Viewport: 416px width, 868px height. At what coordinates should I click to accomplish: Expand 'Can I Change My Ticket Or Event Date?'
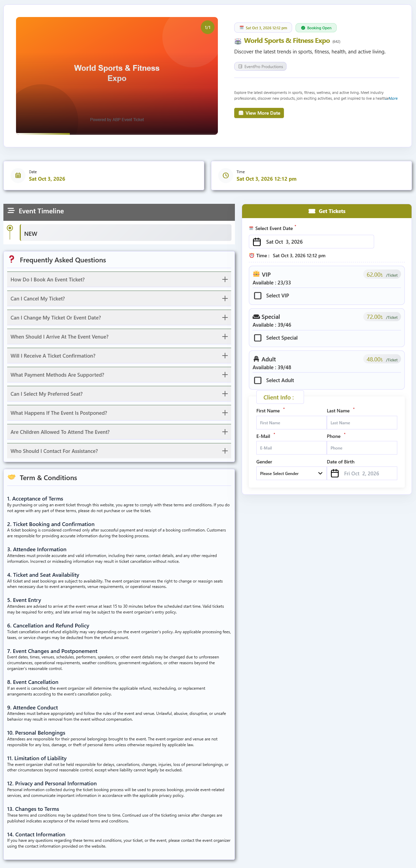point(119,317)
